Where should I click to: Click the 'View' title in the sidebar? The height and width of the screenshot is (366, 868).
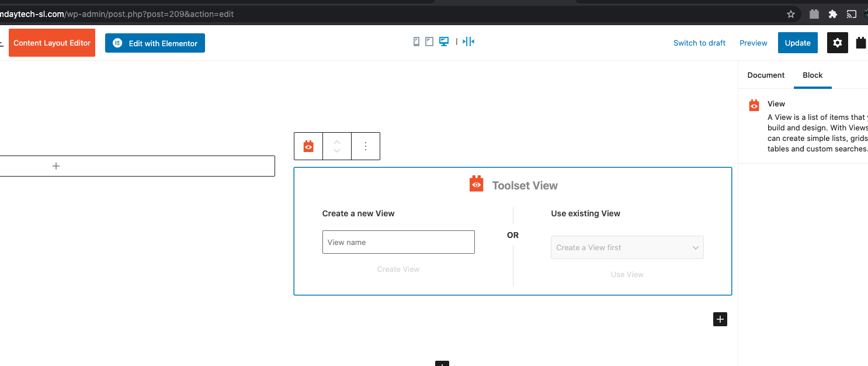[x=776, y=104]
